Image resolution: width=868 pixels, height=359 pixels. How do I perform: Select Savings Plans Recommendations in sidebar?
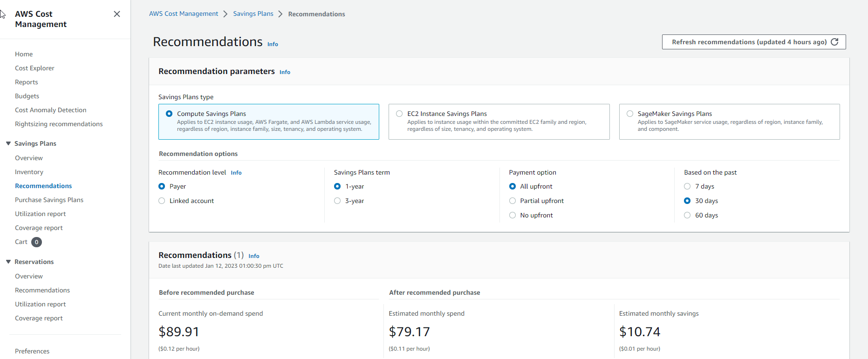pos(43,186)
